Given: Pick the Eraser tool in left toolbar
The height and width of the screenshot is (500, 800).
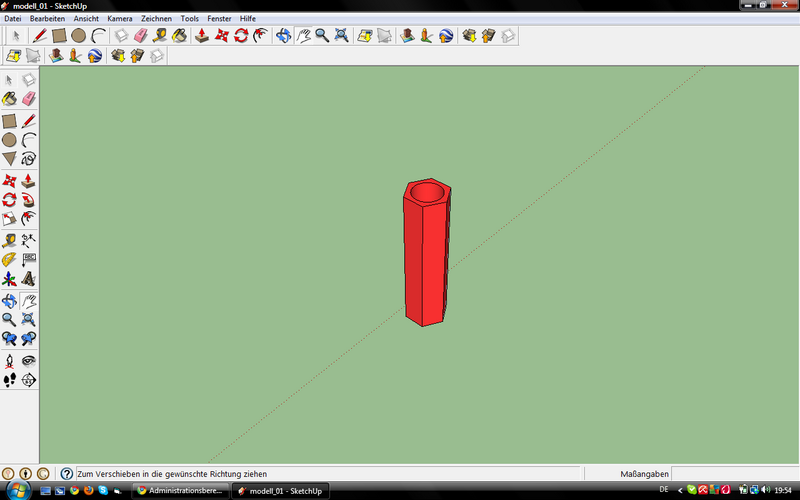Looking at the screenshot, I should point(29,99).
